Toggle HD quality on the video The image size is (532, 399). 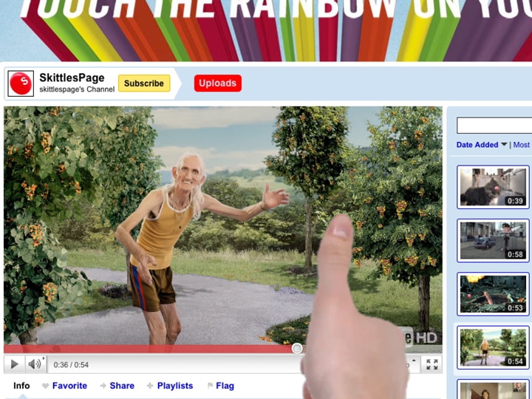tap(425, 337)
